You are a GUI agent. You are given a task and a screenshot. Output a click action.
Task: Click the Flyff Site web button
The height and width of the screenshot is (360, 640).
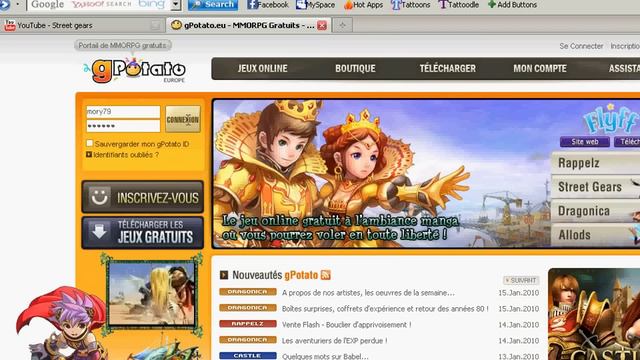(584, 142)
